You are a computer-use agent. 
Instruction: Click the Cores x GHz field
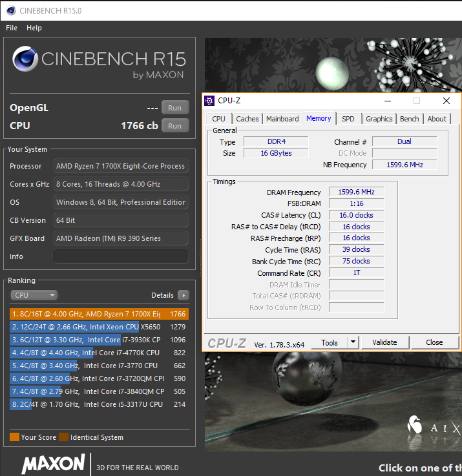tap(121, 184)
